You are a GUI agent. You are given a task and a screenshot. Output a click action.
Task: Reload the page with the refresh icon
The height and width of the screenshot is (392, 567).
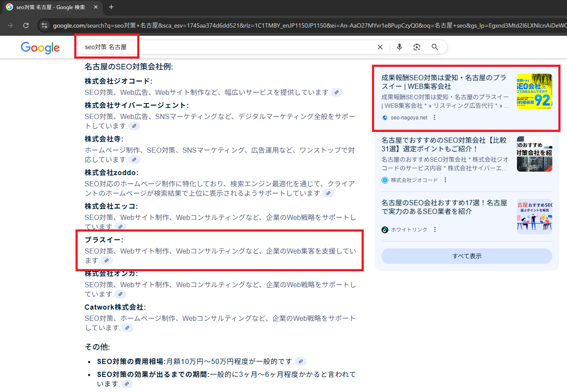point(26,25)
